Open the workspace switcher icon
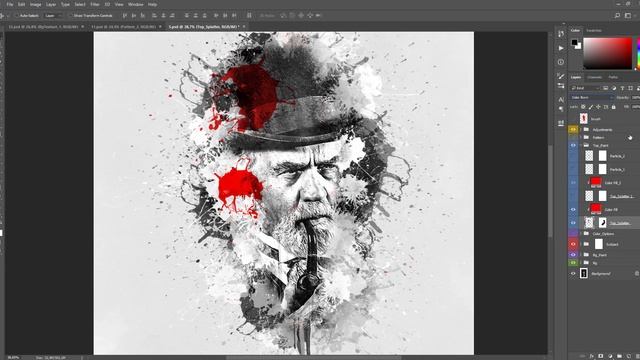Image resolution: width=640 pixels, height=360 pixels. pos(628,16)
